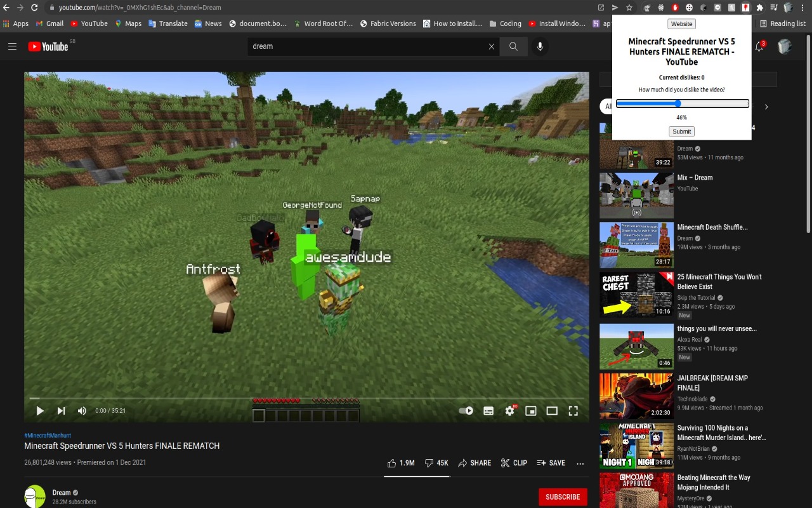
Task: Show more filter chips with the arrow
Action: click(x=766, y=107)
